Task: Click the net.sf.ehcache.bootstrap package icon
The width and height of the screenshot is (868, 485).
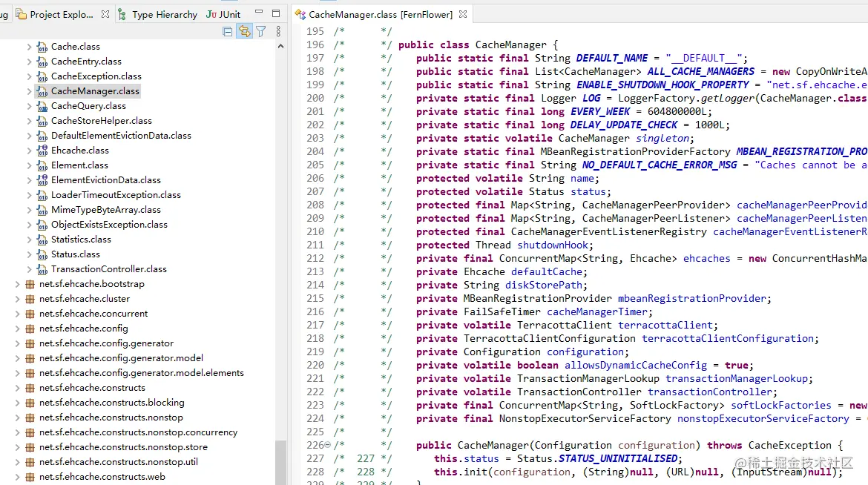Action: 30,284
